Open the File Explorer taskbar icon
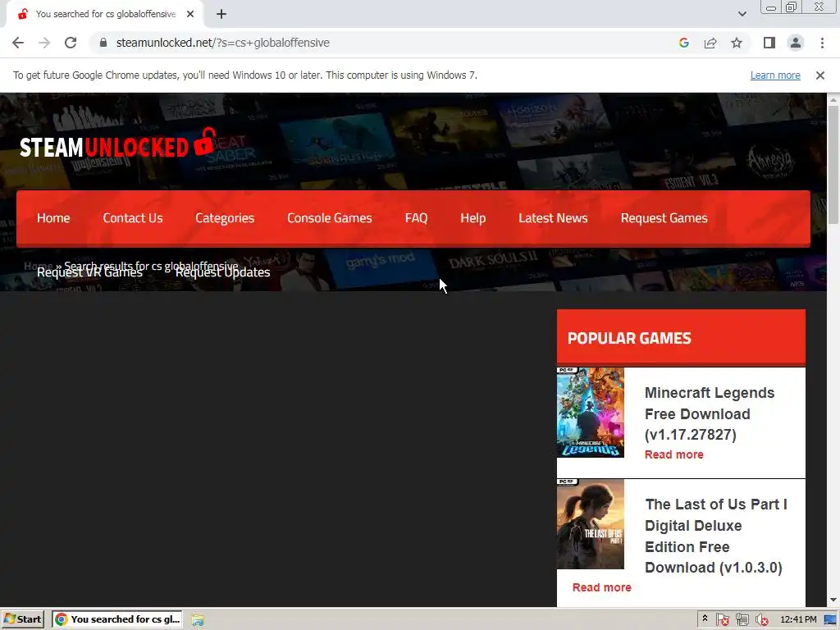This screenshot has width=840, height=630. click(197, 620)
